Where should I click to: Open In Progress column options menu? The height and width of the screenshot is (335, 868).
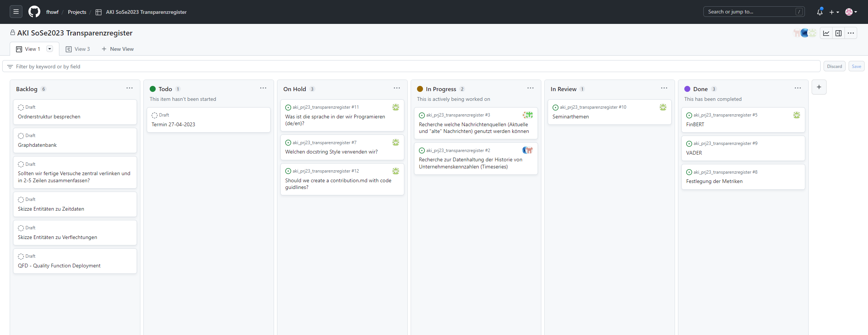[530, 88]
